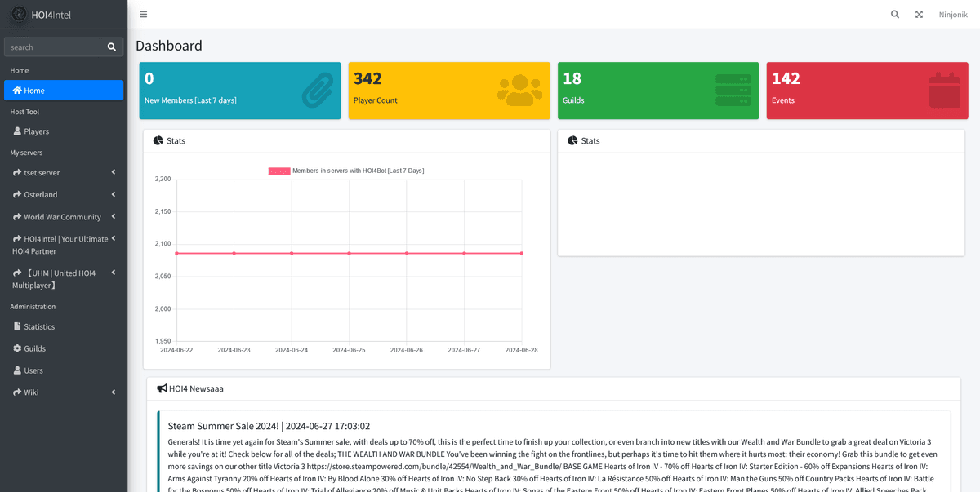
Task: Click the file icon beside Statistics
Action: (17, 326)
